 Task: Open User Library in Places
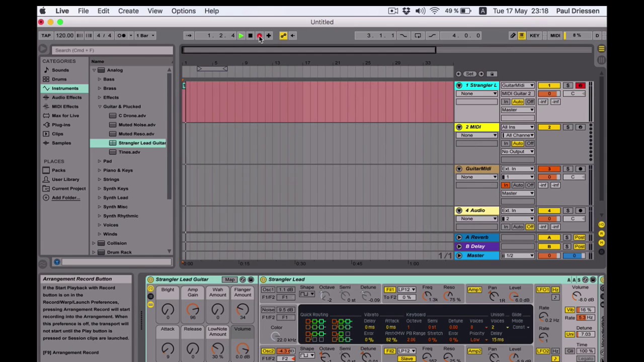[x=65, y=179]
